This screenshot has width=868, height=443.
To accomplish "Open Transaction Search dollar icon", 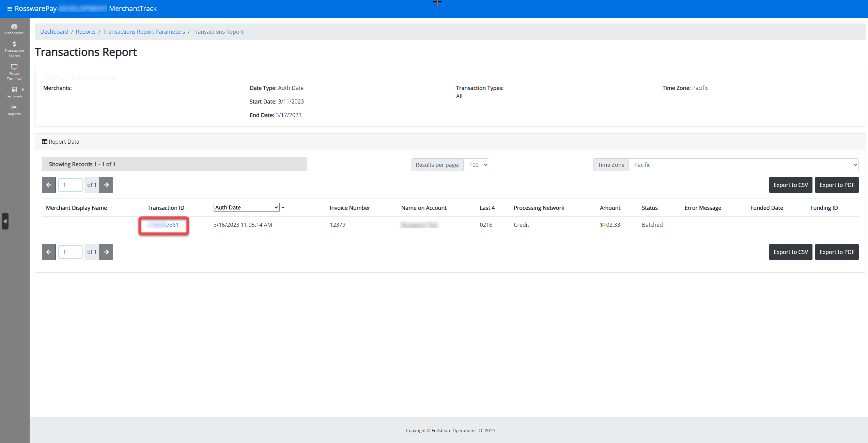I will coord(14,44).
